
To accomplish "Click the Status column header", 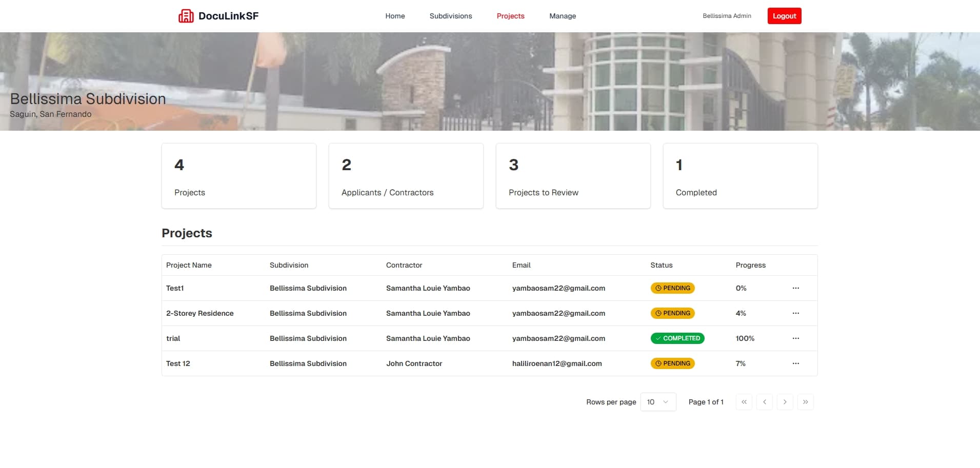I will pyautogui.click(x=661, y=265).
